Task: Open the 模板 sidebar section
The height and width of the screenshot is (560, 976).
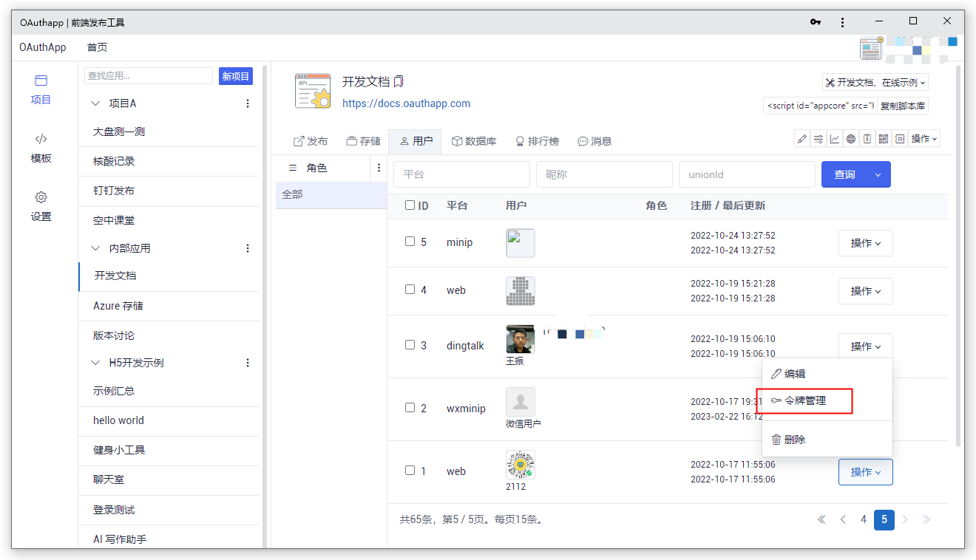Action: click(41, 148)
